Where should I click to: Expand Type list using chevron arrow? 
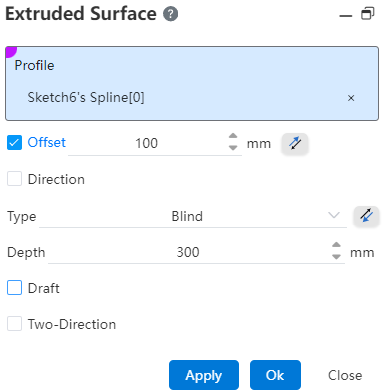pyautogui.click(x=333, y=215)
